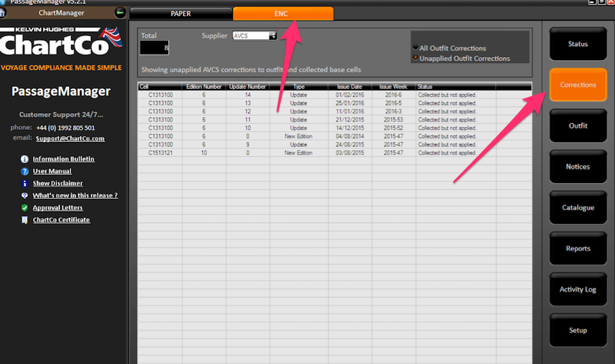Viewport: 615px width, 364px height.
Task: Sort by Update Number column header
Action: pyautogui.click(x=248, y=87)
